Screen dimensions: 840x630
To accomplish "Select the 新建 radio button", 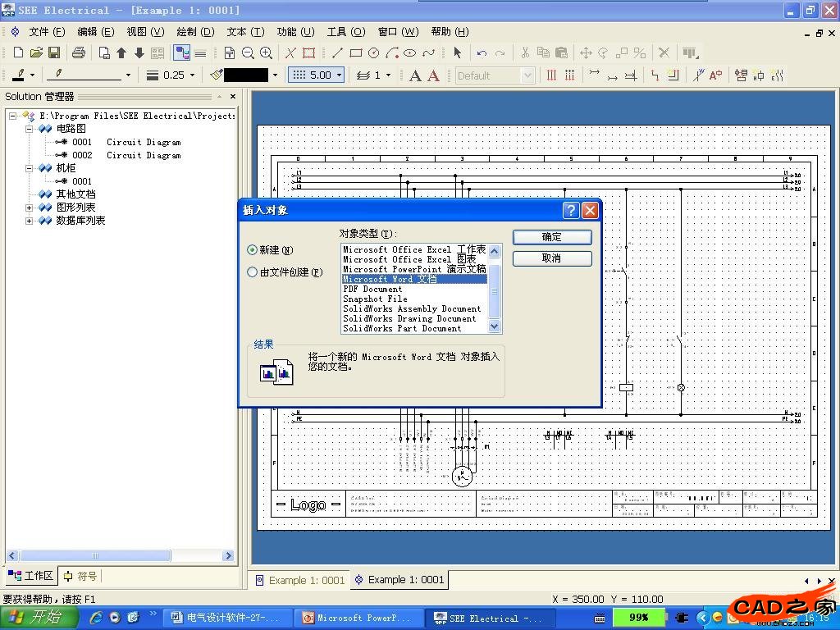I will click(252, 250).
